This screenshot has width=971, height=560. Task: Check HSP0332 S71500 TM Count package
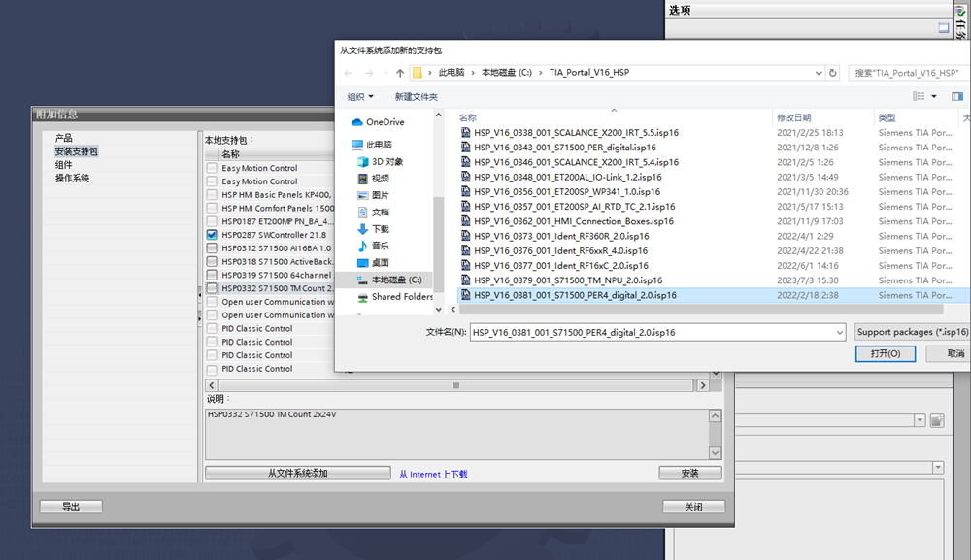click(212, 288)
